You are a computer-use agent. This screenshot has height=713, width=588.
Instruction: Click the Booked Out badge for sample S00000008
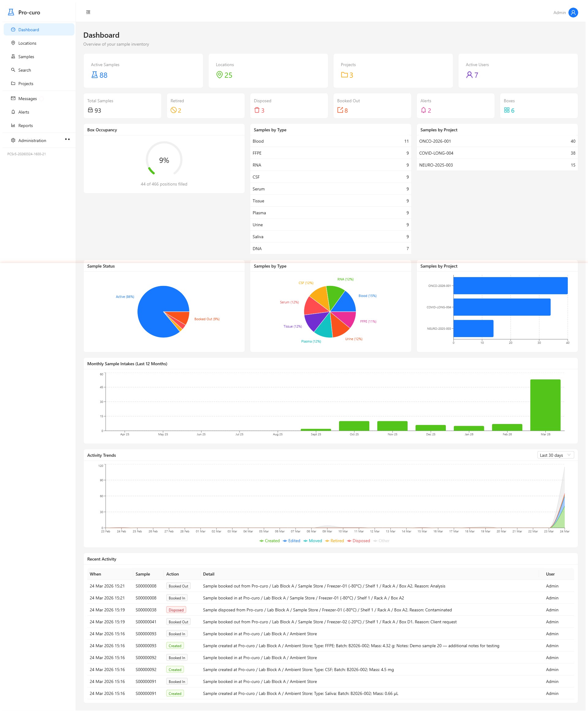(x=178, y=586)
